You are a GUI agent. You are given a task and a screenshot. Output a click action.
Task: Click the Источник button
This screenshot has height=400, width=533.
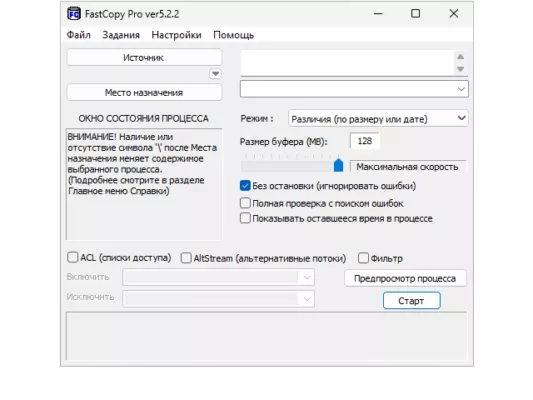[x=144, y=57]
